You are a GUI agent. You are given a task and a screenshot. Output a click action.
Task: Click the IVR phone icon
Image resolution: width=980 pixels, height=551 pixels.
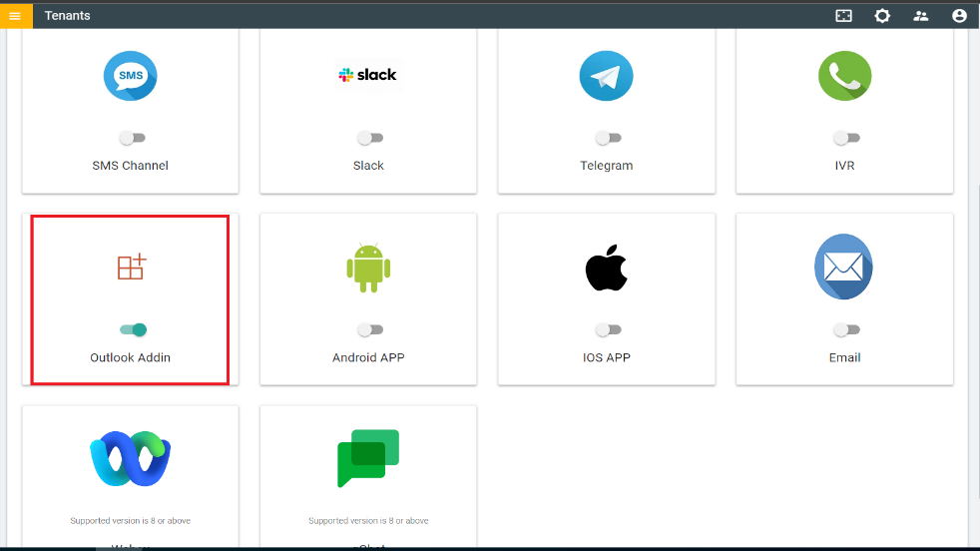844,76
